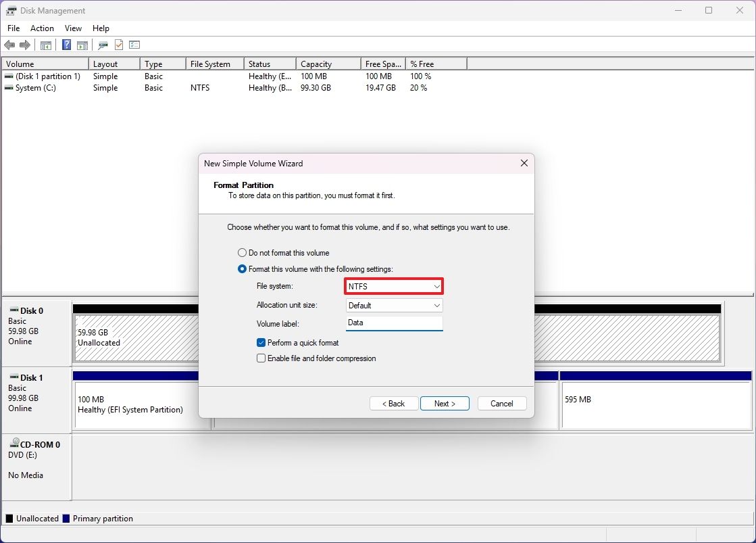
Task: Click the Refresh disk information toolbar icon
Action: 103,45
